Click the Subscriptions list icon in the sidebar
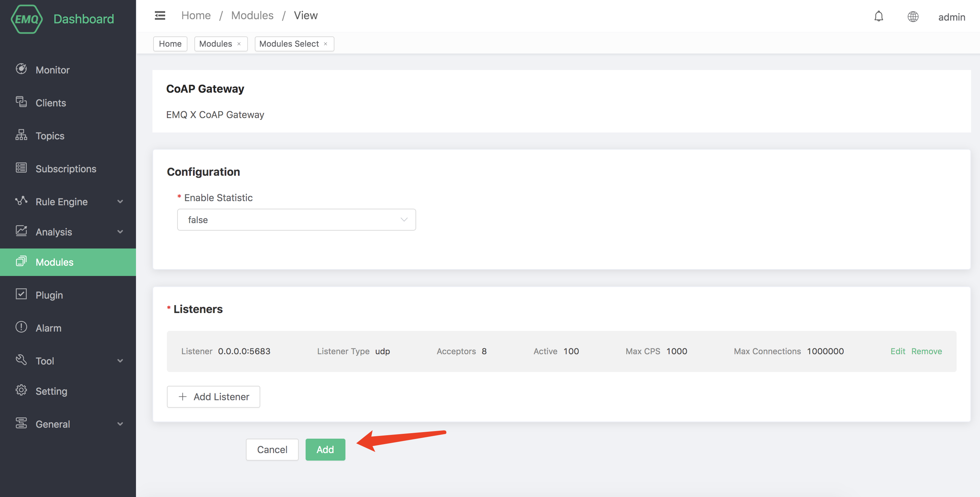The height and width of the screenshot is (497, 980). pos(21,168)
